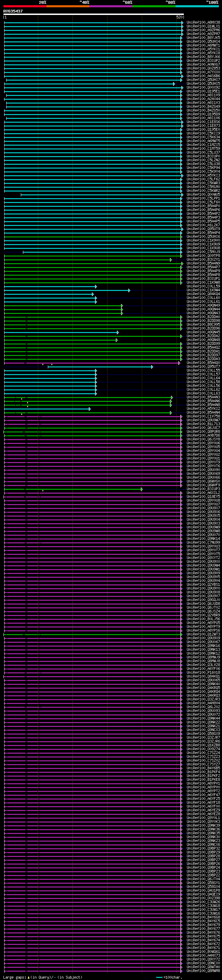This screenshot has width=222, height=980.
Task: Select the UniRef100_A2AX44 label
Action: click(203, 99)
